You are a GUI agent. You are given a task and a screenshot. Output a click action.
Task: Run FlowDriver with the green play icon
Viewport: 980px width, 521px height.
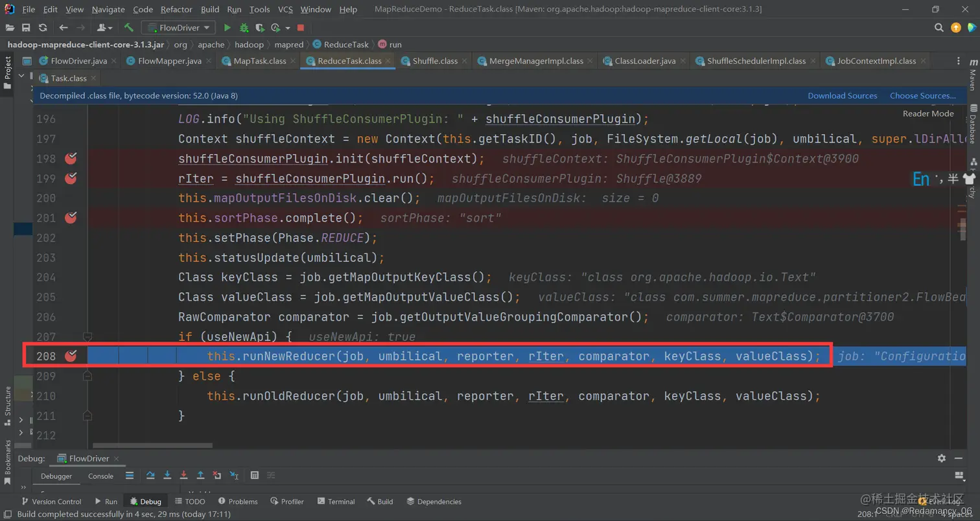pos(227,28)
